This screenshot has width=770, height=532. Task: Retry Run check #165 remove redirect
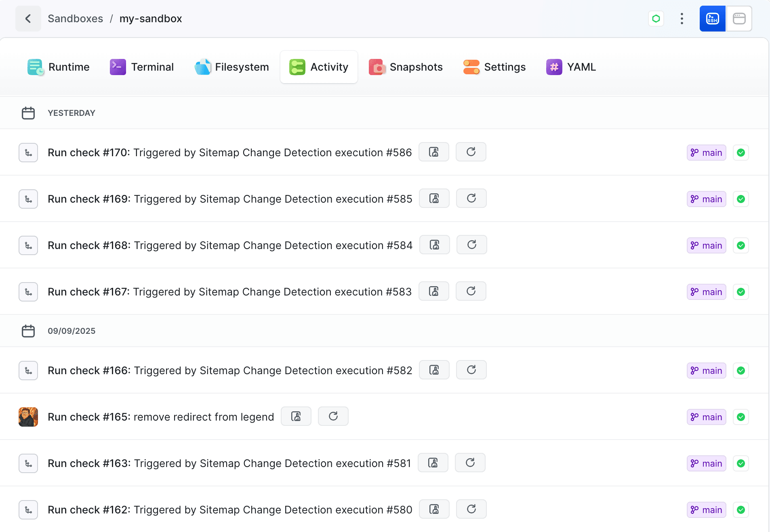point(333,417)
